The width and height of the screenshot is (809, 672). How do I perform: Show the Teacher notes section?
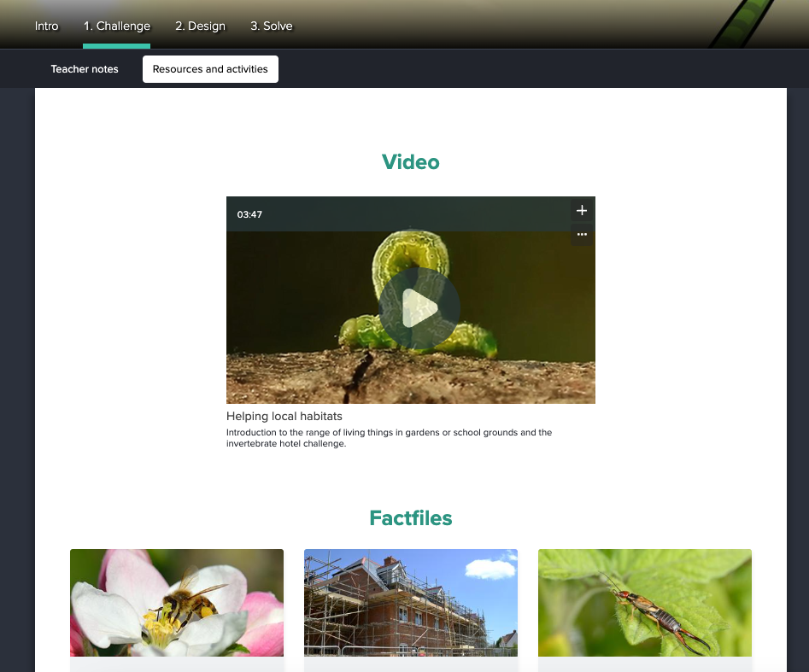[85, 69]
